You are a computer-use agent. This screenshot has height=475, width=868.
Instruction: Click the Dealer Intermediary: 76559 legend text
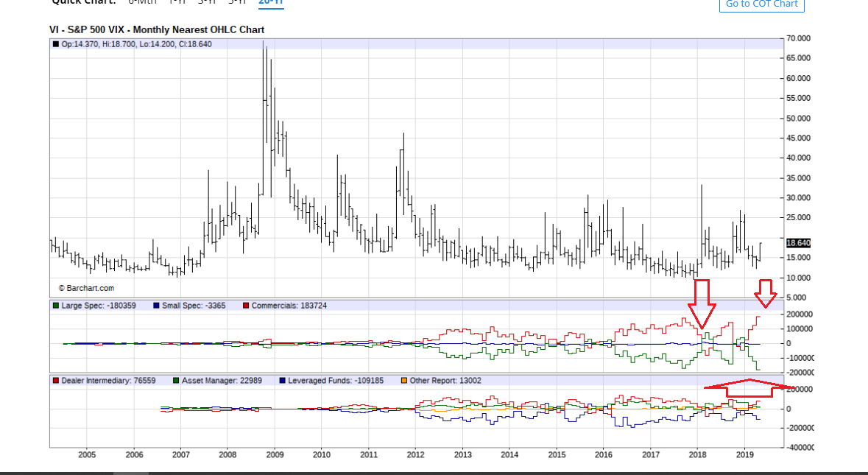pyautogui.click(x=108, y=381)
